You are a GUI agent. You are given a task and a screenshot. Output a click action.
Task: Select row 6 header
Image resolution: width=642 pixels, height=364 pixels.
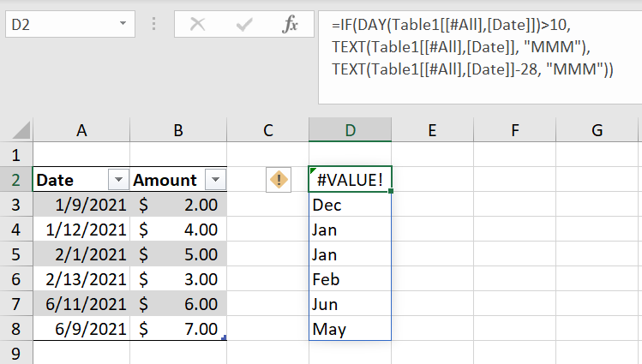click(x=16, y=279)
